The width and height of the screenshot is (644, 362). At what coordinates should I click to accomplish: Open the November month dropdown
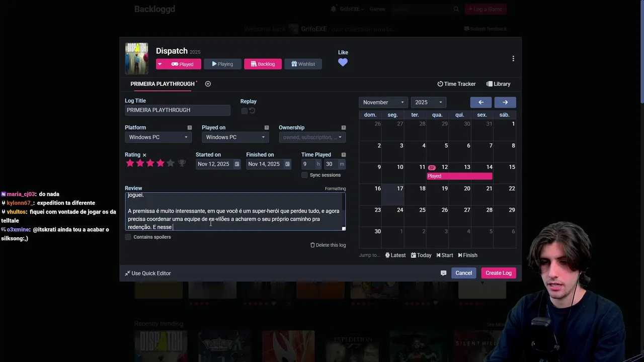coord(383,103)
